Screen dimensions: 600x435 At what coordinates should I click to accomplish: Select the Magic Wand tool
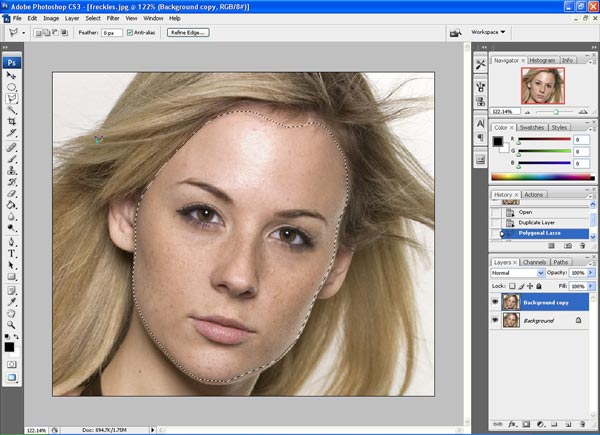(11, 110)
